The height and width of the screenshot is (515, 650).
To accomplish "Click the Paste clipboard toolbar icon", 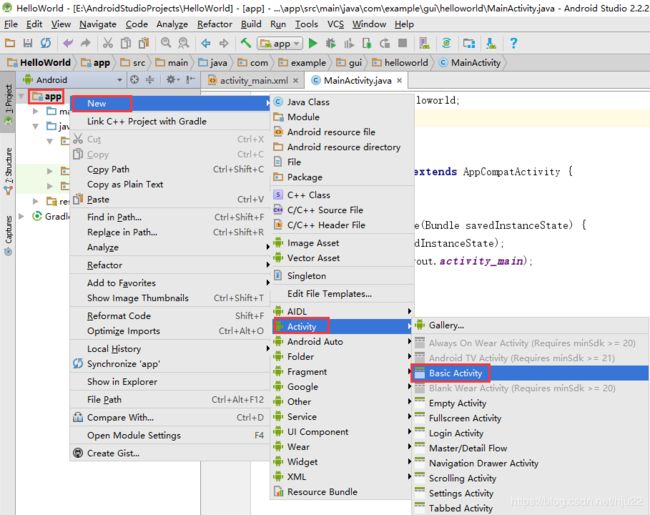I will click(x=144, y=43).
